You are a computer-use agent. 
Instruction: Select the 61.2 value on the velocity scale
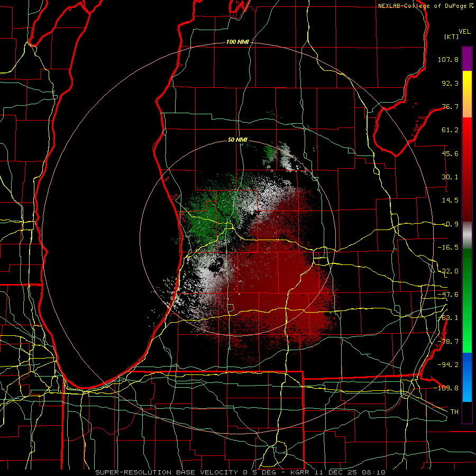tap(450, 130)
